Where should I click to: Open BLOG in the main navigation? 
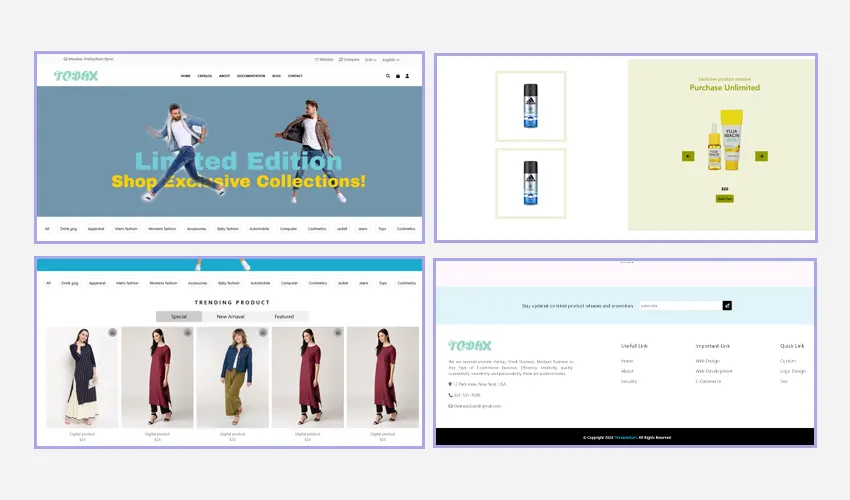pos(276,76)
